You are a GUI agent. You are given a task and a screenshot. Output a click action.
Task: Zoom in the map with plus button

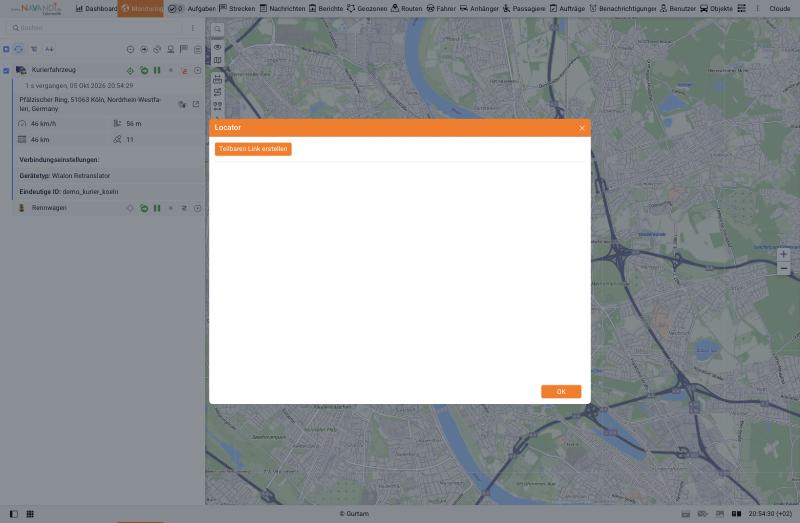[x=784, y=254]
